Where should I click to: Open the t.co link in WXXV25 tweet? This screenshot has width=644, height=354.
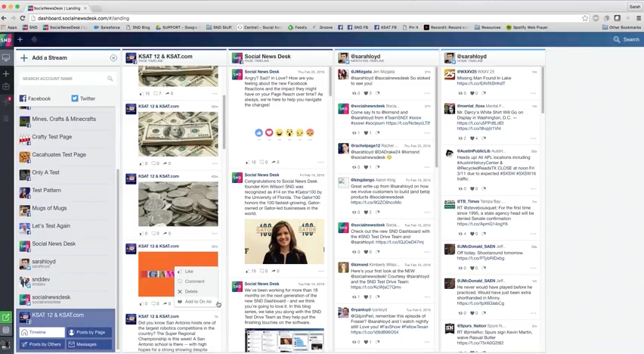[x=481, y=83]
